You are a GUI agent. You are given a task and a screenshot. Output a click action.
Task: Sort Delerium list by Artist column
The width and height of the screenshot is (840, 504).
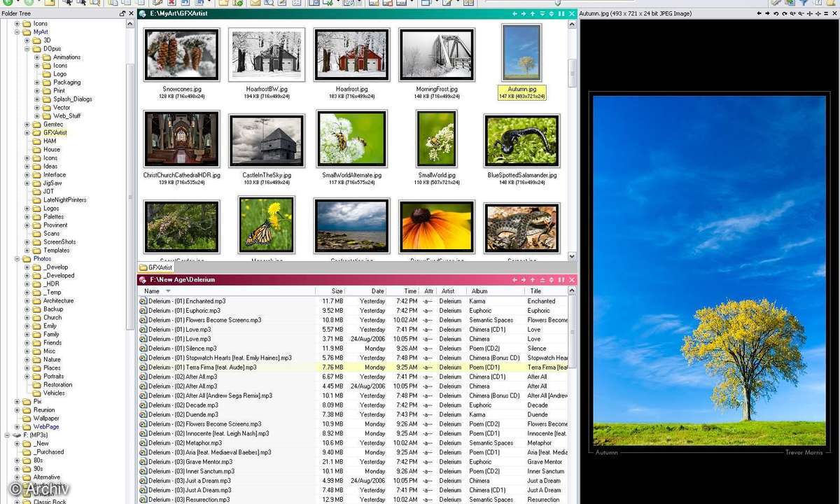452,290
